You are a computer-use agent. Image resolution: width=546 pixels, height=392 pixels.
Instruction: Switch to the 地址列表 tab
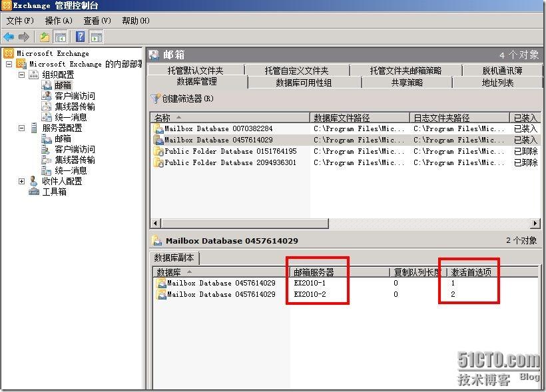[x=497, y=83]
